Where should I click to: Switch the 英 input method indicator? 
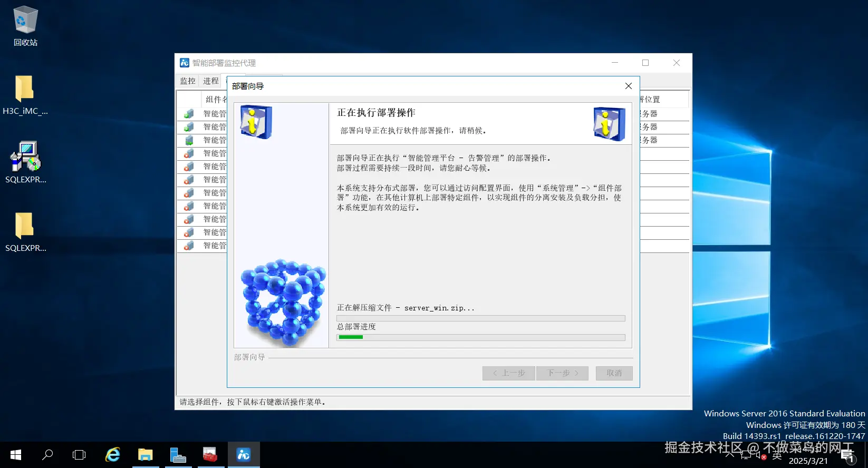[777, 455]
